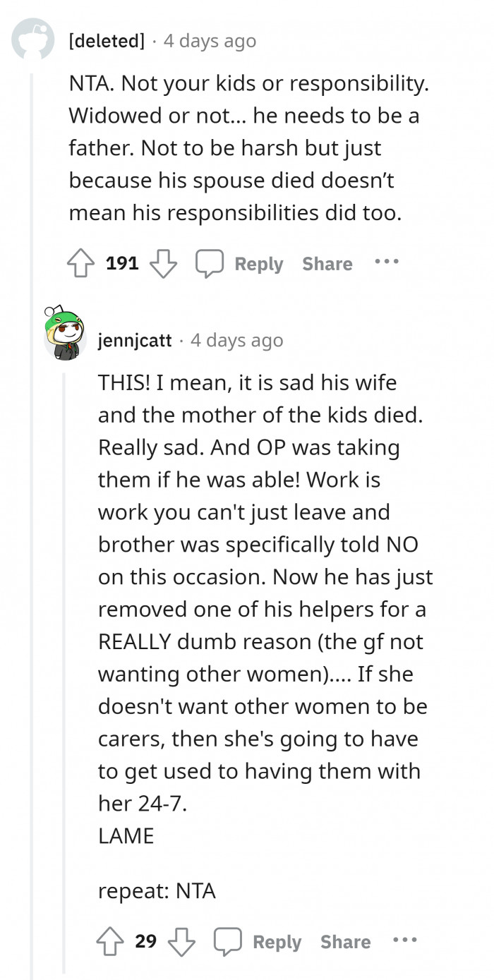Viewport: 494px width, 980px height.
Task: Share the deleted user's comment
Action: [x=327, y=264]
